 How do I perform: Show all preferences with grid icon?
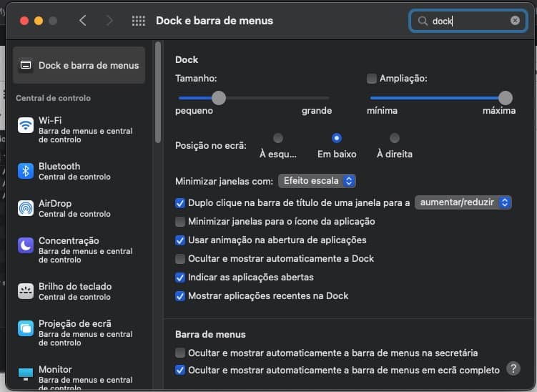click(139, 21)
